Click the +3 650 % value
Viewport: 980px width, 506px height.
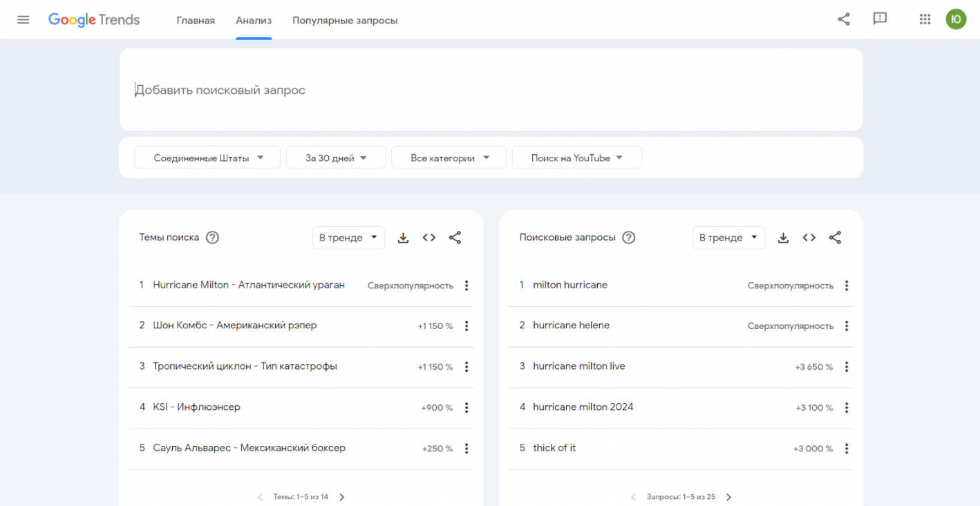pos(814,367)
